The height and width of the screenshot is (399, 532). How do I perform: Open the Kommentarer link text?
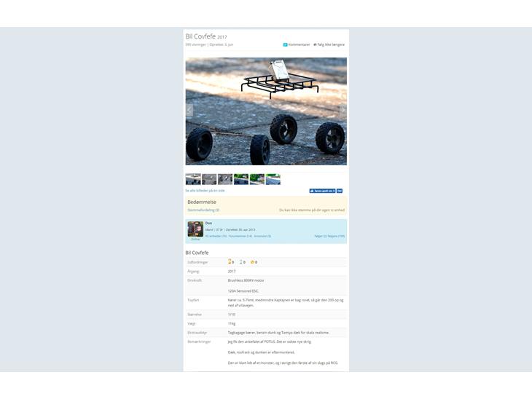tap(299, 44)
